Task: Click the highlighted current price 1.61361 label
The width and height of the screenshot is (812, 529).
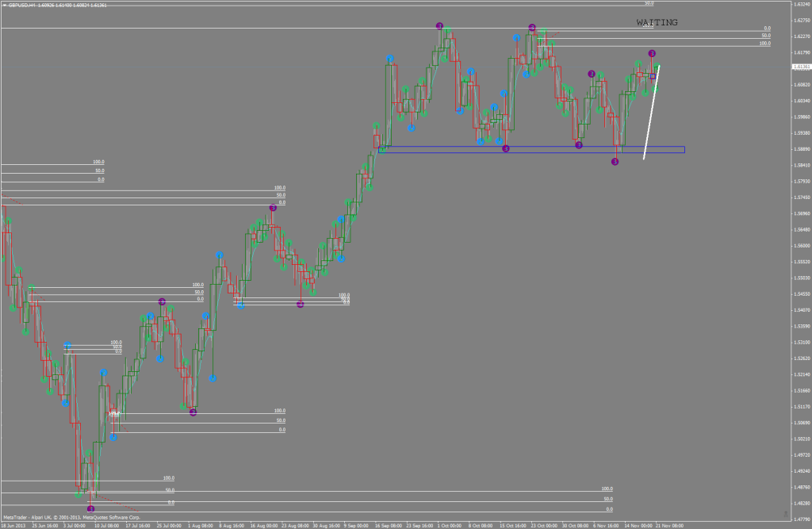Action: 801,67
